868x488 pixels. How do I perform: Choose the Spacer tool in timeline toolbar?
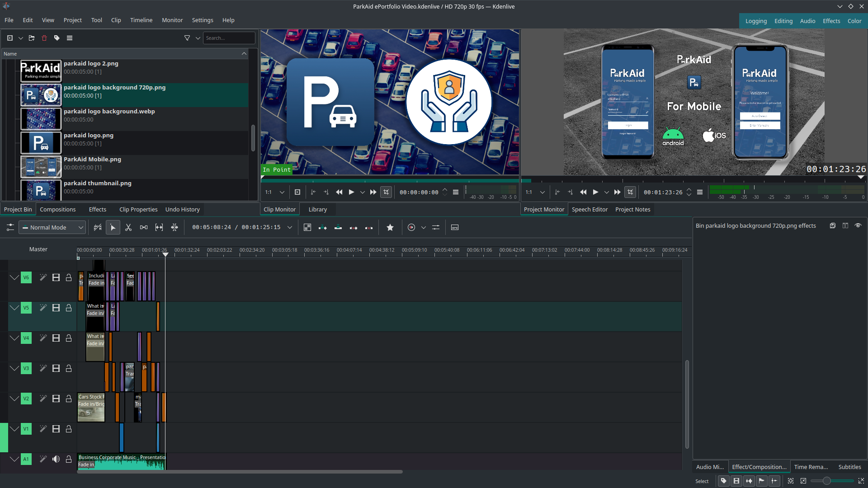point(144,227)
